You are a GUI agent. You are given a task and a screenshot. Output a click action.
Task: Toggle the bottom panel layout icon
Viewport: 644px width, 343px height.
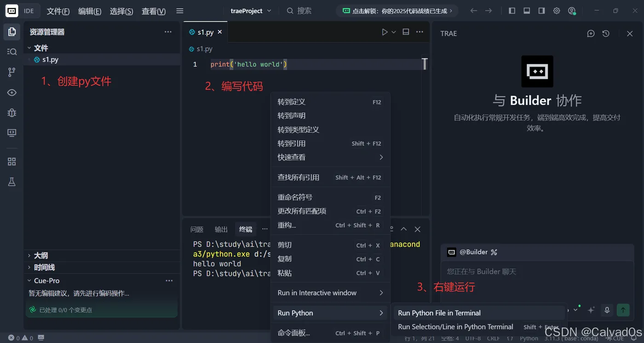tap(527, 11)
